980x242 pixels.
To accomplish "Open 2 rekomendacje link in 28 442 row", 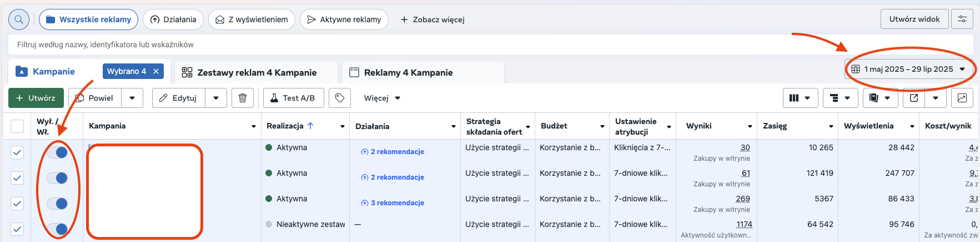I will [x=393, y=151].
